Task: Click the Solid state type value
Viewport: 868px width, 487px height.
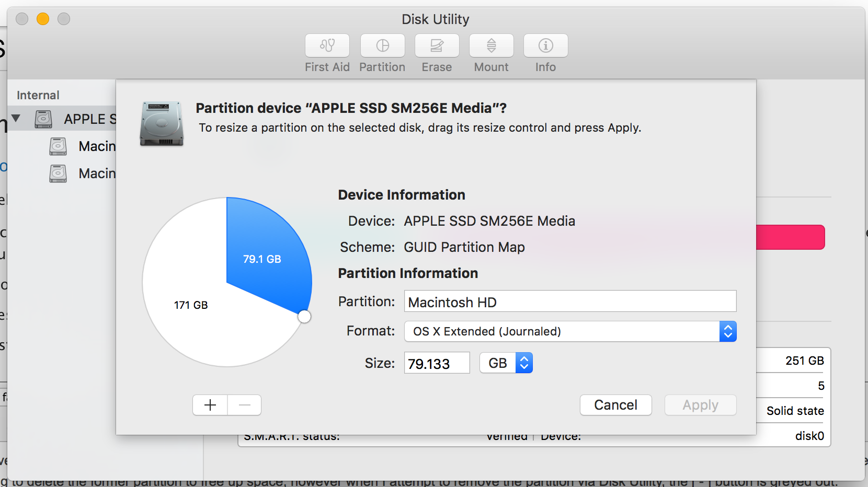Action: pyautogui.click(x=795, y=411)
